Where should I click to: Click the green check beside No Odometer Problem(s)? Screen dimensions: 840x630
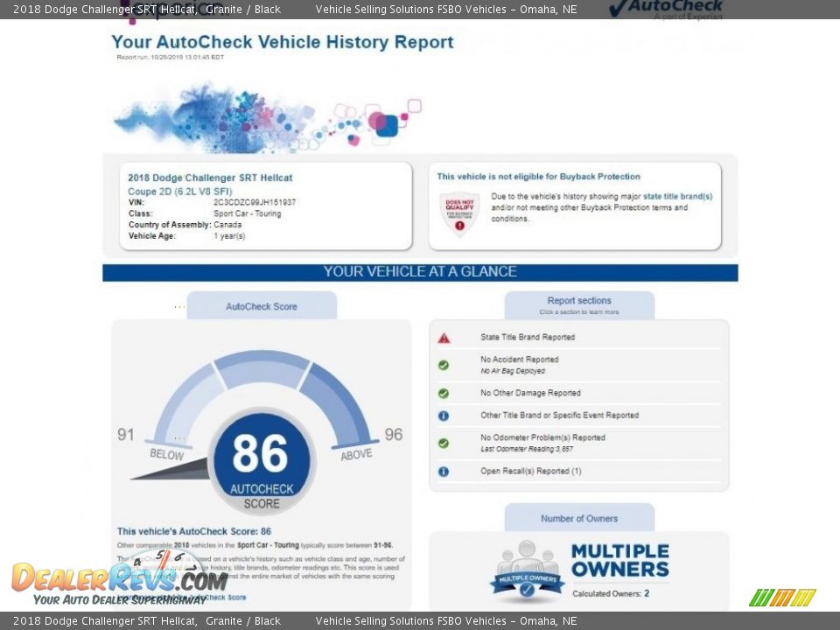point(444,444)
